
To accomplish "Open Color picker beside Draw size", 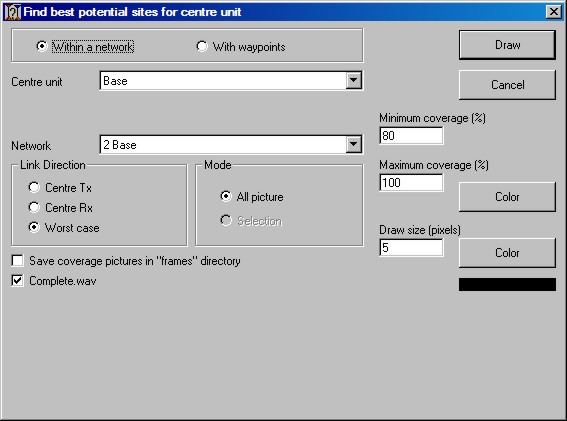I will pos(507,252).
